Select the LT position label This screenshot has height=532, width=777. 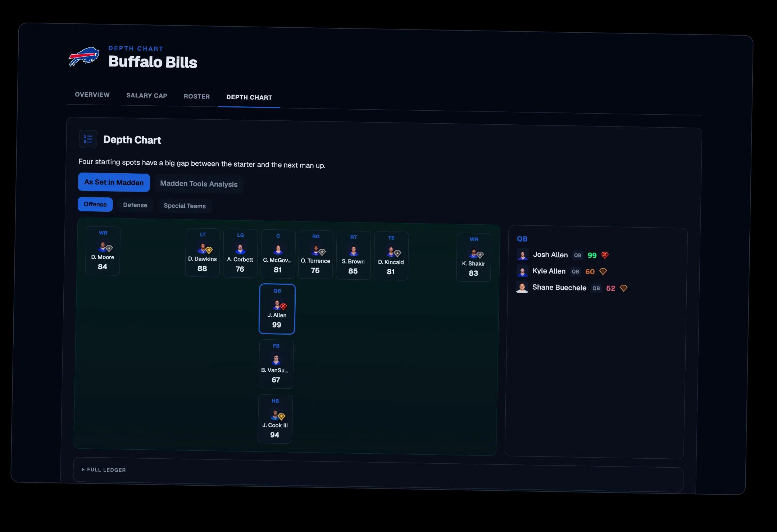(x=203, y=234)
